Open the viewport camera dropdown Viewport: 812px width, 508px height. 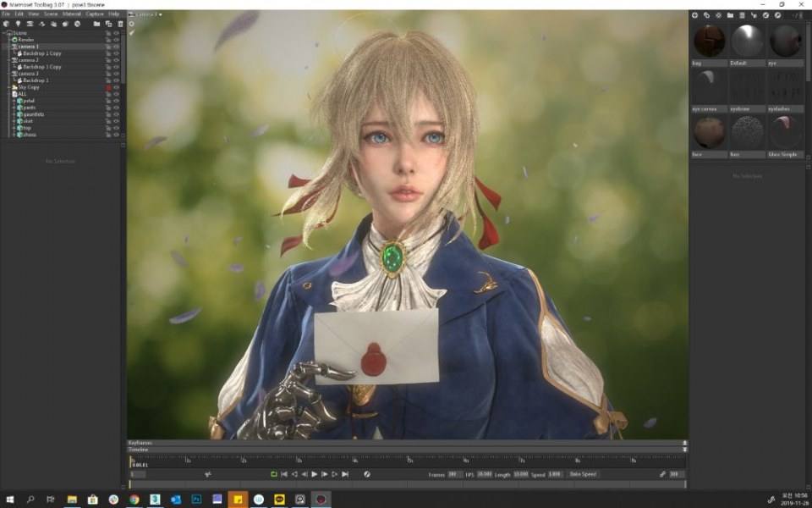click(145, 14)
